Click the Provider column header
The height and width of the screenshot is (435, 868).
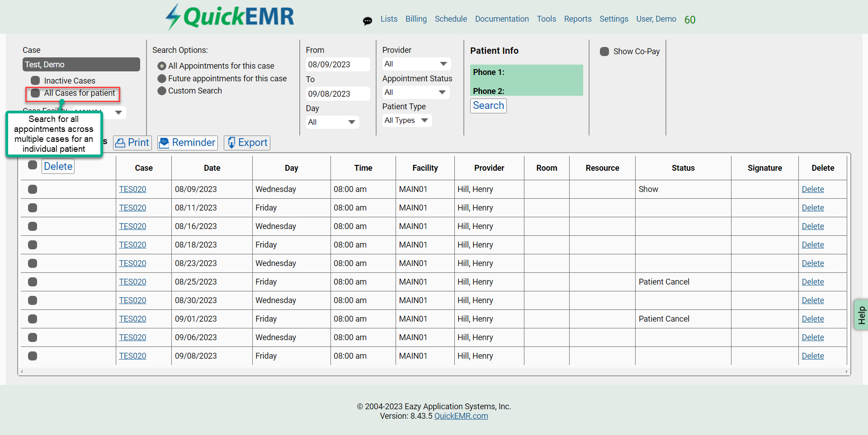point(489,168)
